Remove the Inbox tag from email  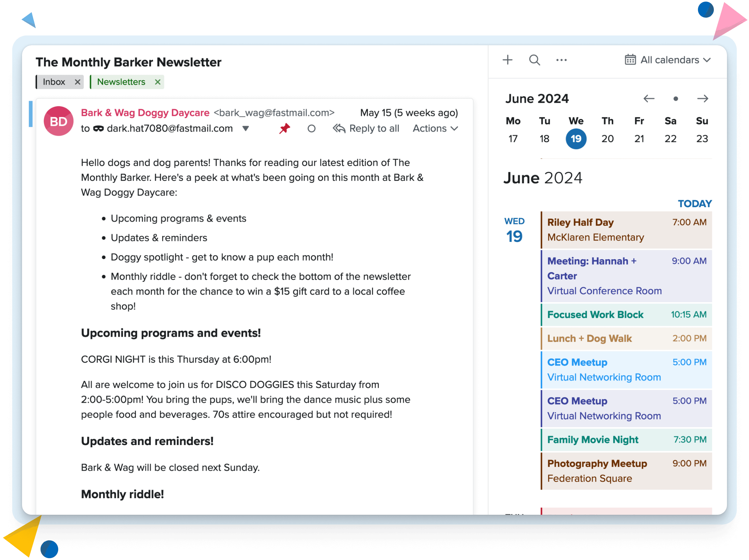(x=77, y=82)
